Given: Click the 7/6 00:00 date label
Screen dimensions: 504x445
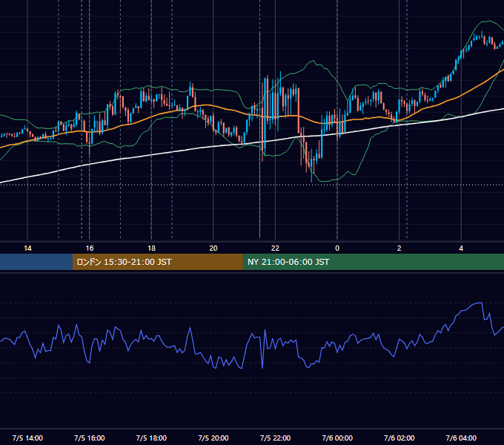Looking at the screenshot, I should coord(337,438).
